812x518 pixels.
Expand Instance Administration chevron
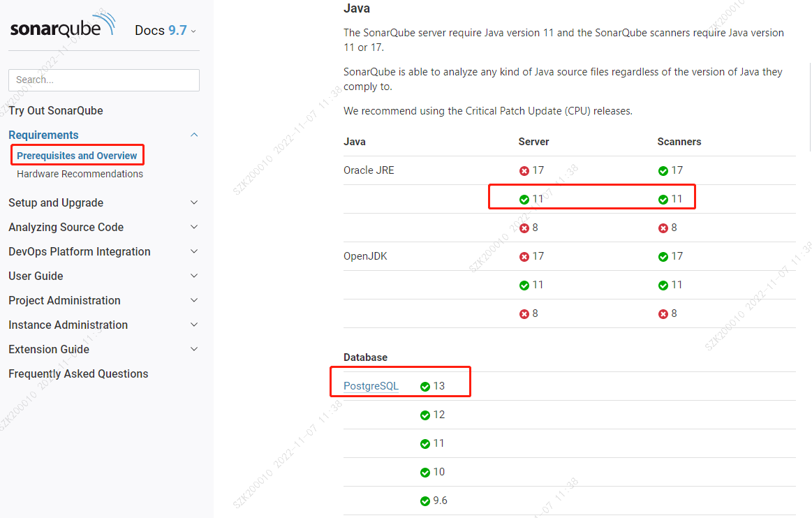(194, 324)
